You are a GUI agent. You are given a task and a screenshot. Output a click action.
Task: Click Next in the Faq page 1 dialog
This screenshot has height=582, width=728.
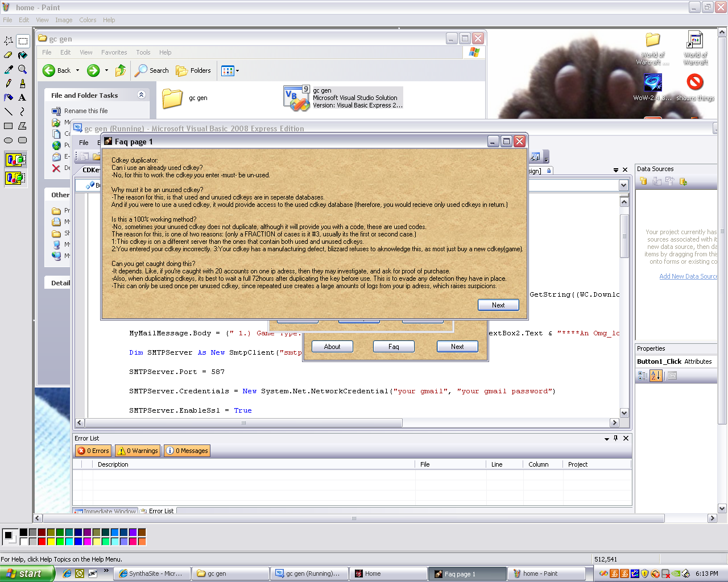[498, 305]
